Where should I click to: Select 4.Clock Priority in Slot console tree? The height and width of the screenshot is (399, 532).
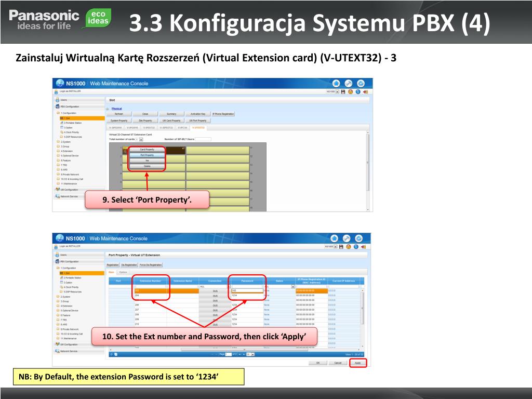tap(70, 132)
